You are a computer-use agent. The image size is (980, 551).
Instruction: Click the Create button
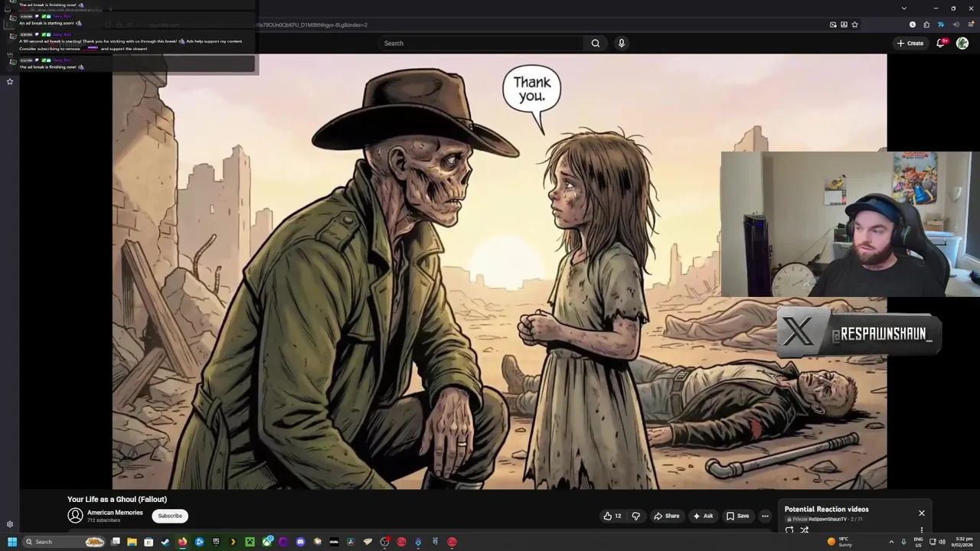click(x=910, y=43)
